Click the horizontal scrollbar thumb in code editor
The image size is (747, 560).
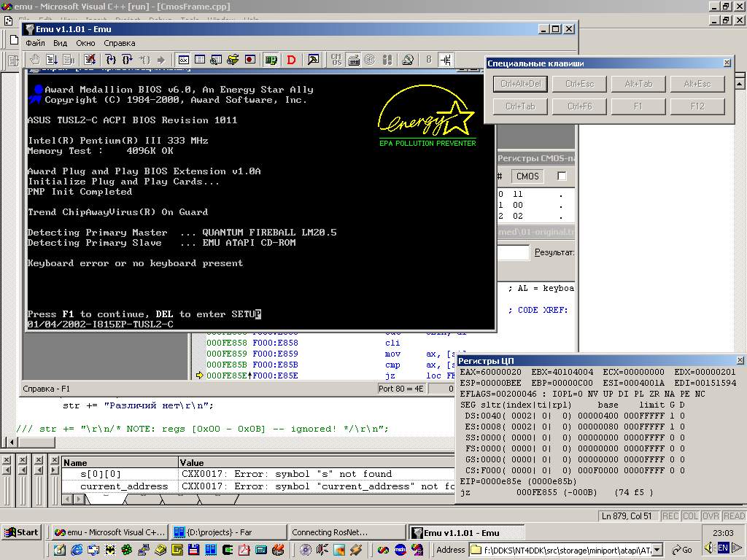(x=36, y=443)
